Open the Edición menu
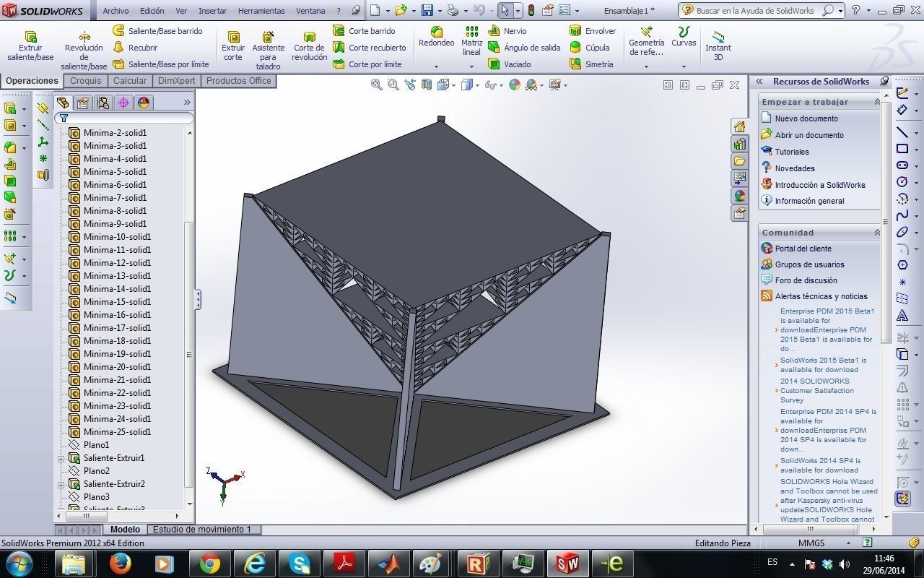This screenshot has height=578, width=924. [x=152, y=11]
